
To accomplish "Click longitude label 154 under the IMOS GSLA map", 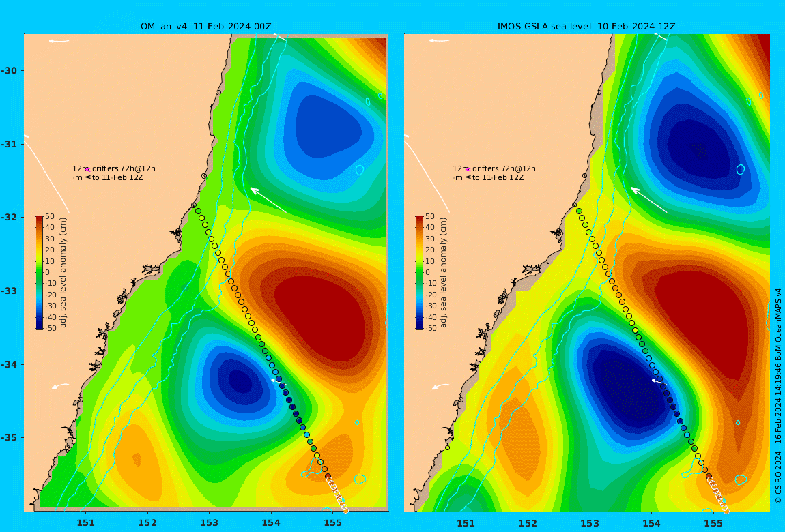I will (x=651, y=523).
